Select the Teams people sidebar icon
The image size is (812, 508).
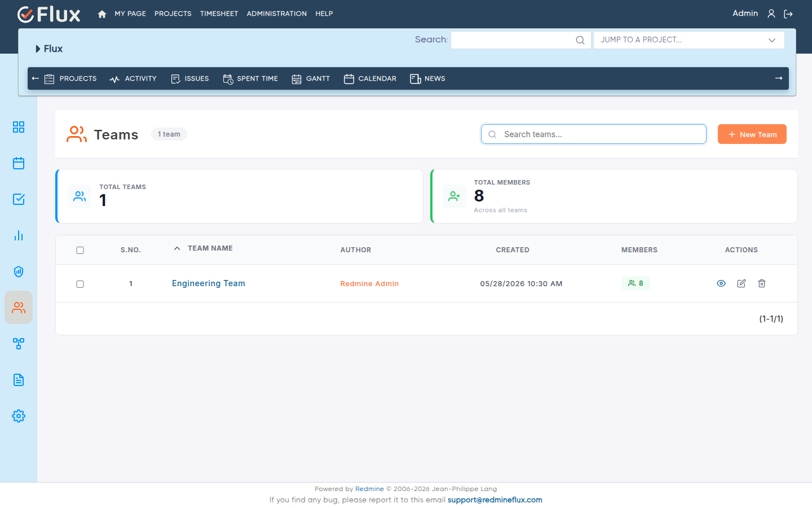pos(19,308)
